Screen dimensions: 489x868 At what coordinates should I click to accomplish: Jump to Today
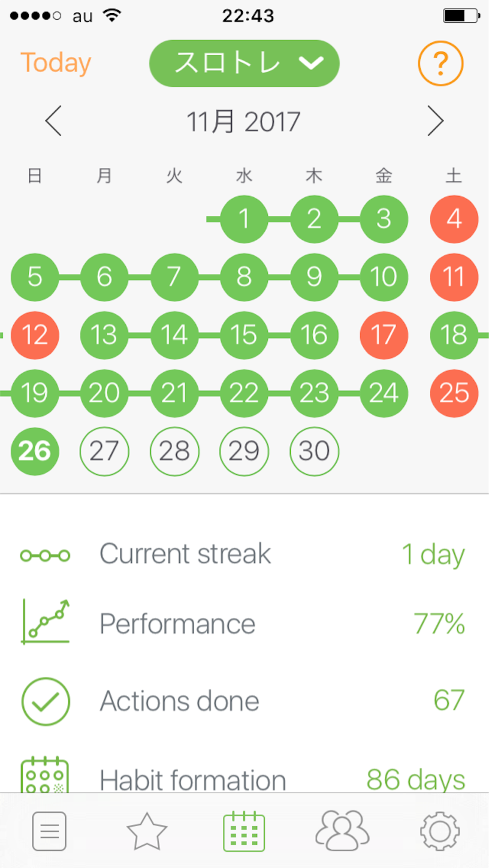click(56, 63)
